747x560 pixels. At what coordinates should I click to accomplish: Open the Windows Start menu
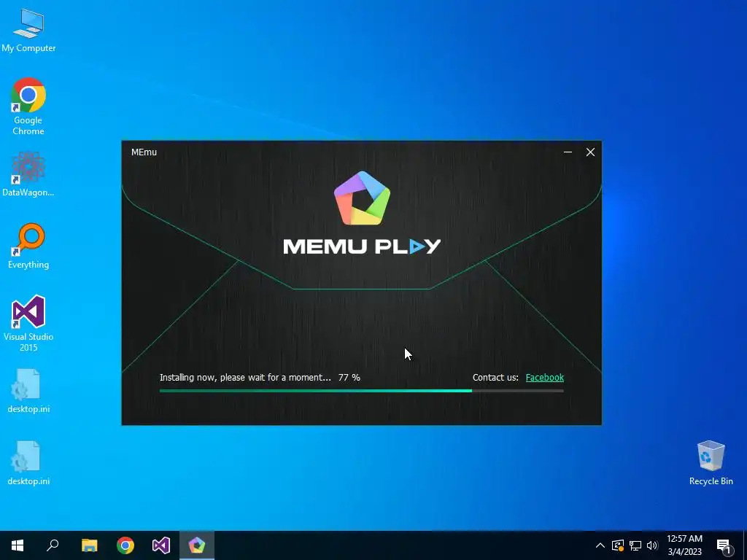pos(18,545)
